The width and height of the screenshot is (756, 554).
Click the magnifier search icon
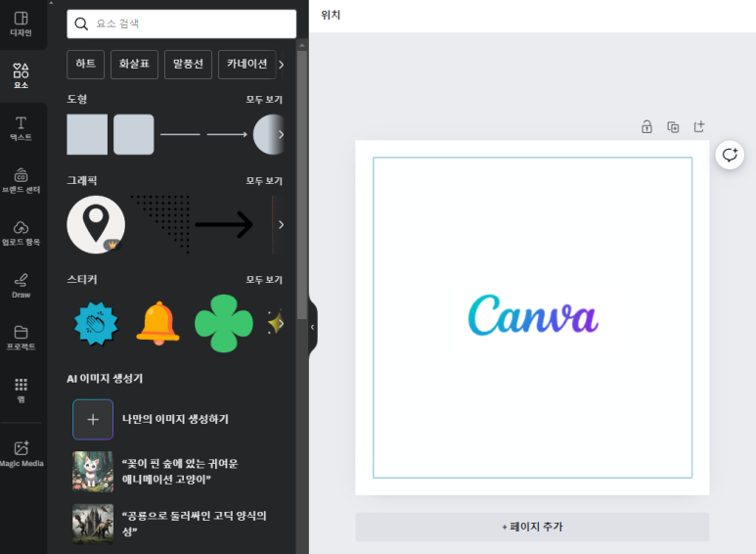click(81, 23)
